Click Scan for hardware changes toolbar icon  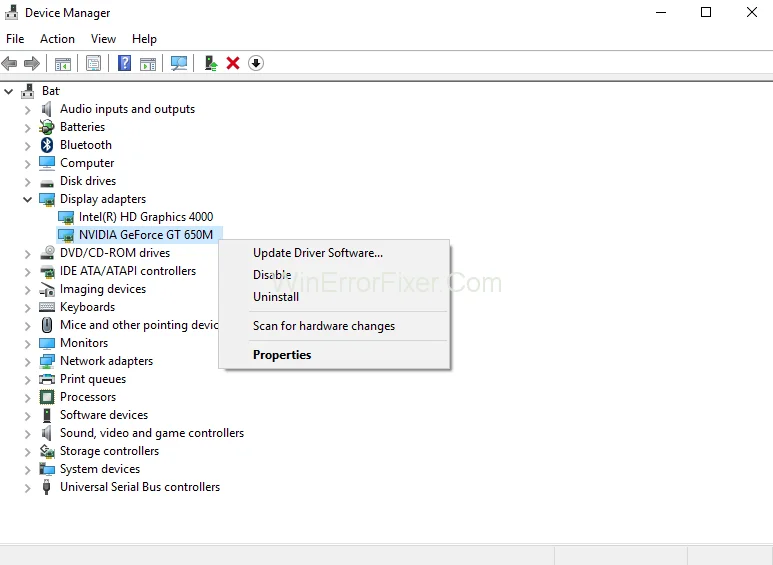(x=179, y=63)
